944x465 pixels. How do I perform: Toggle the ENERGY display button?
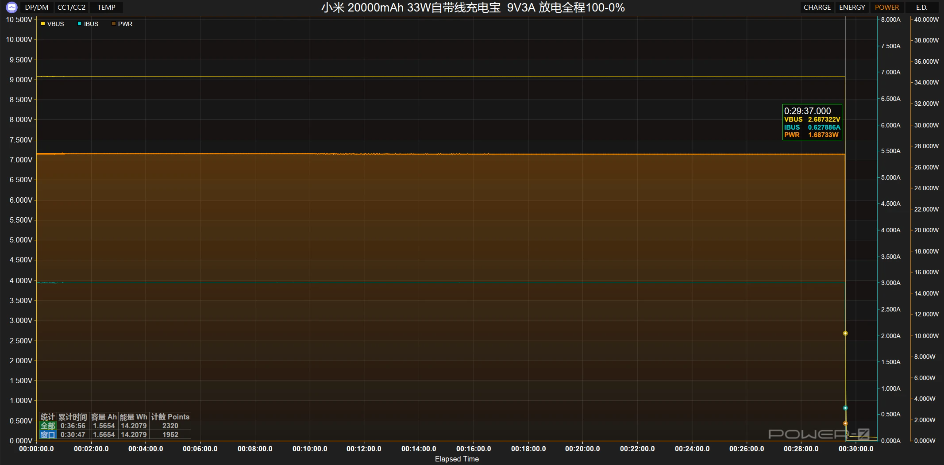[x=853, y=8]
